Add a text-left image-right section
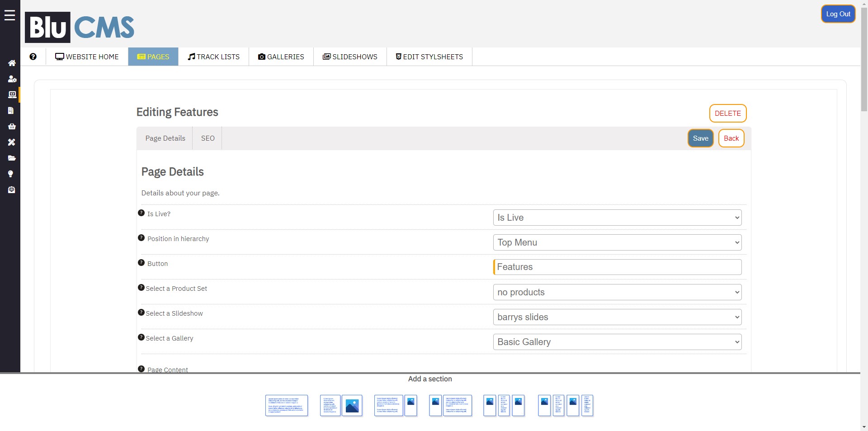The width and height of the screenshot is (868, 431). click(x=341, y=405)
